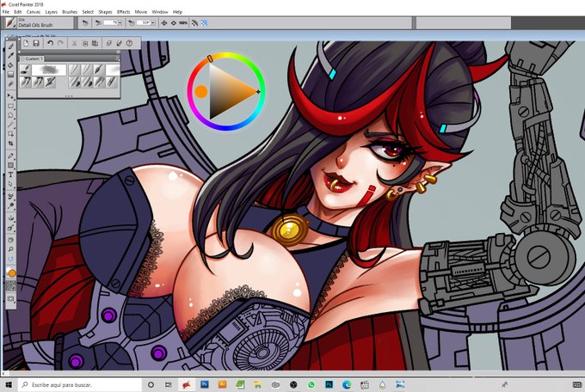Click the orange current color circle in wheel
The width and height of the screenshot is (585, 392).
[x=200, y=91]
